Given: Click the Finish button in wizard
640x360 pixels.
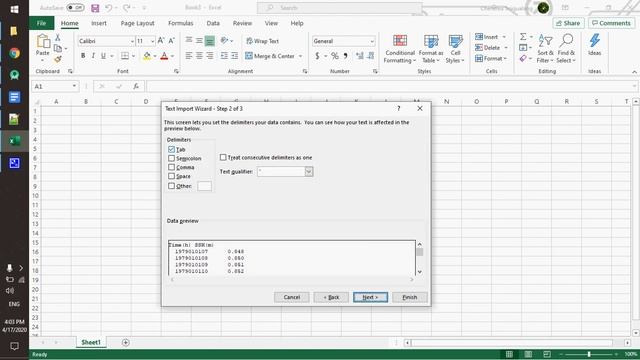Looking at the screenshot, I should coord(410,297).
